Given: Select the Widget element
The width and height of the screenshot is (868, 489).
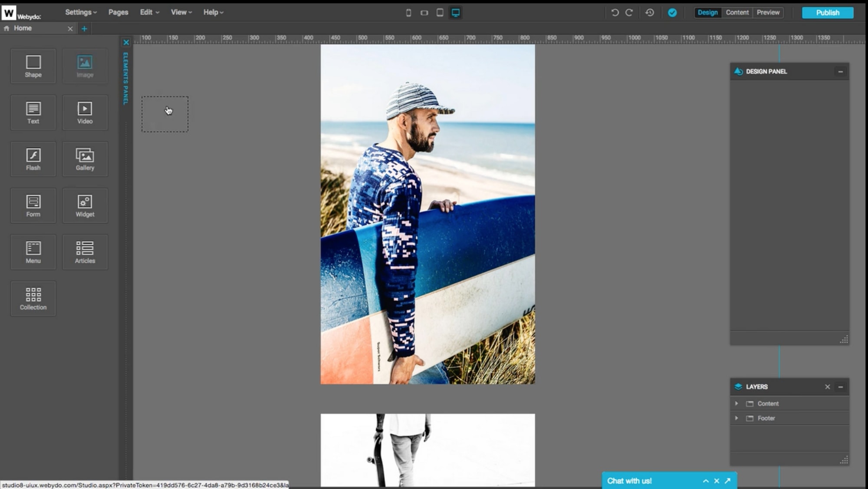Looking at the screenshot, I should [85, 205].
